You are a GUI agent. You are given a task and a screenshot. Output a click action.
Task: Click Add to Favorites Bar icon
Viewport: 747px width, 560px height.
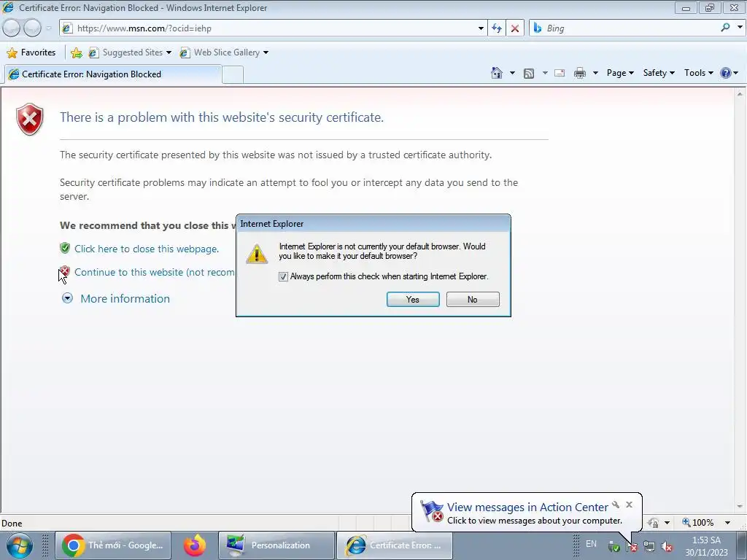click(x=76, y=52)
